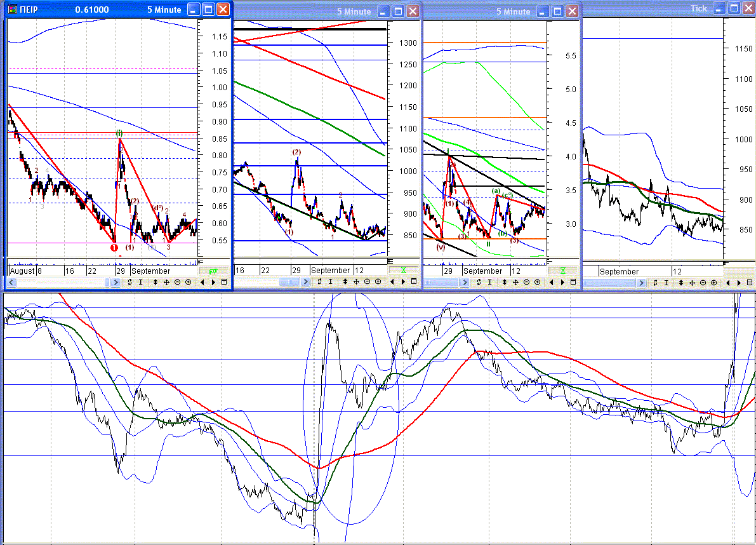Zoom out the Tick chart with minus icon
Viewport: 756px width, 545px height.
click(x=703, y=283)
